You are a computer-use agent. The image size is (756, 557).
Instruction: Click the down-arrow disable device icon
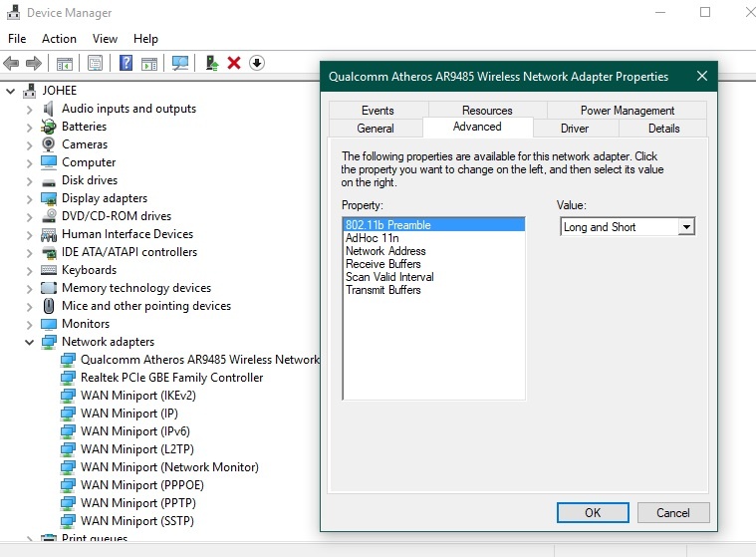pos(257,63)
